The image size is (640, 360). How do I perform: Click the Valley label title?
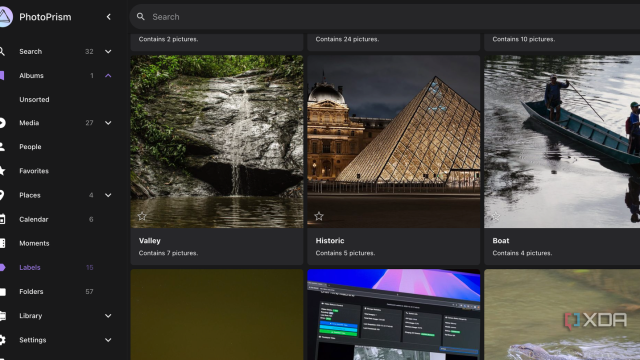[x=150, y=241]
